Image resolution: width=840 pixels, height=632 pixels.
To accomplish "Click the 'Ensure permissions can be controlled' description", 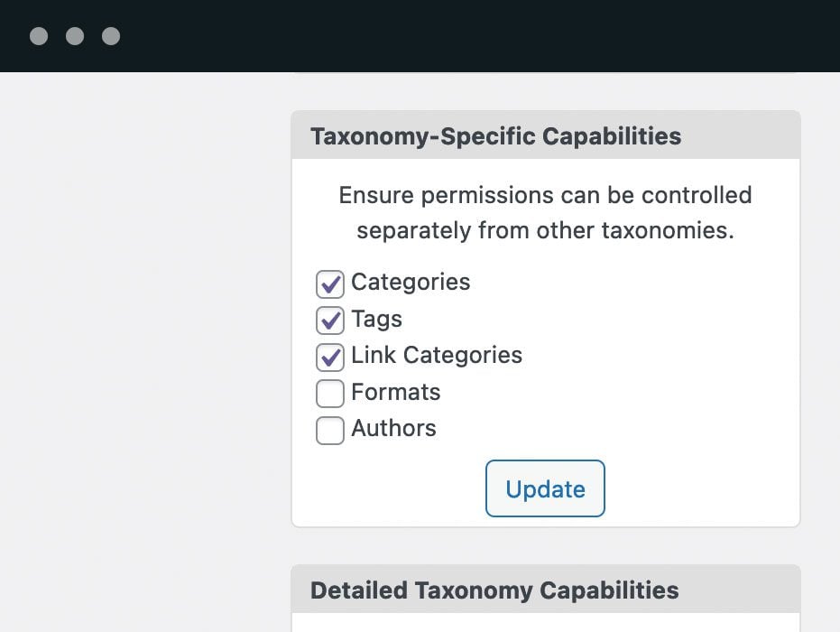I will [545, 194].
